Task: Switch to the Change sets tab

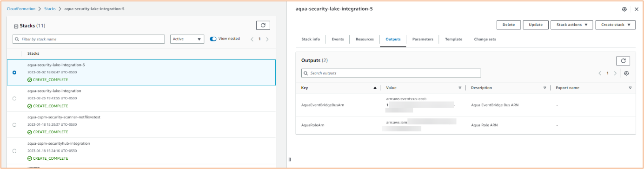Action: (485, 39)
